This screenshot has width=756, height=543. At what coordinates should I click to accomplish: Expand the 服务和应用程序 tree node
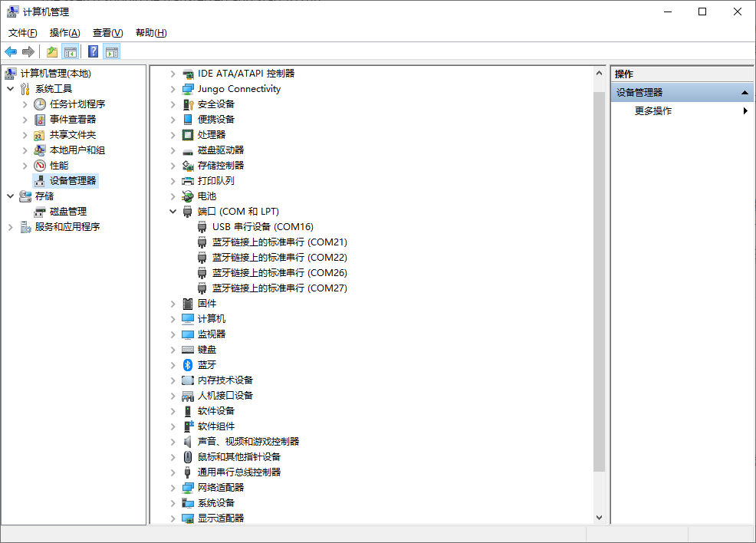11,227
